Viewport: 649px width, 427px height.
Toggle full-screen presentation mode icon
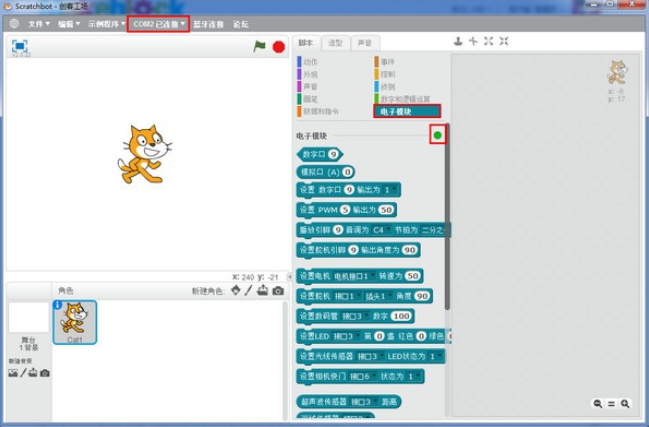tap(19, 46)
